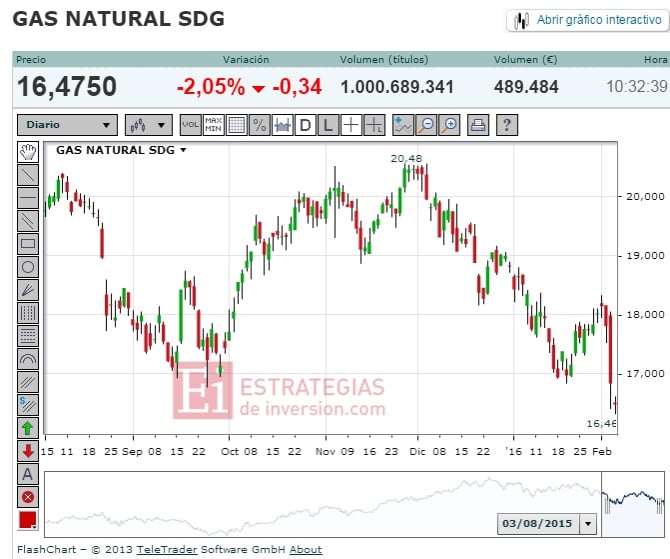Toggle the L logarithmic scale button

328,125
